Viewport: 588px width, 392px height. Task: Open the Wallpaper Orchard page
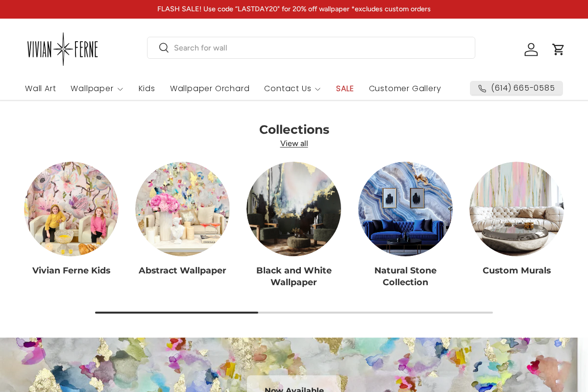[x=210, y=89]
